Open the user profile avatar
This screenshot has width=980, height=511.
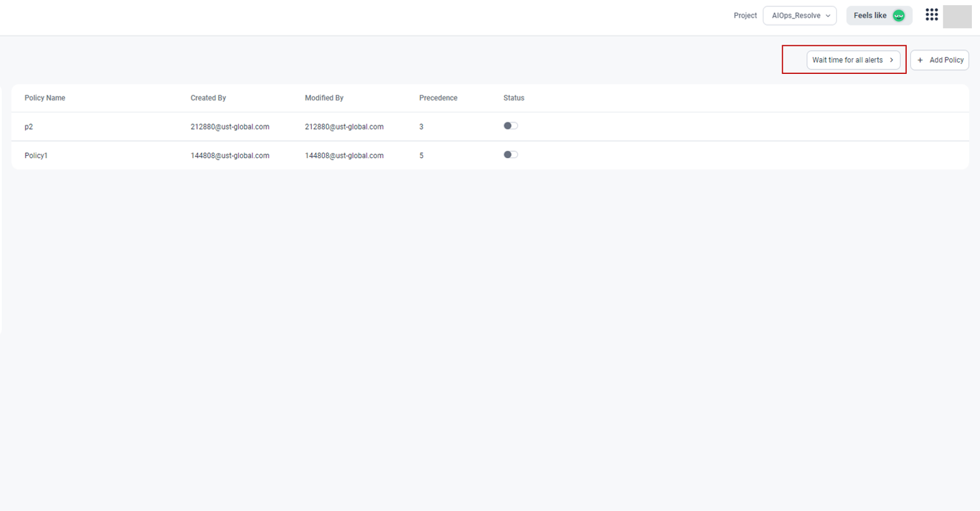point(957,16)
